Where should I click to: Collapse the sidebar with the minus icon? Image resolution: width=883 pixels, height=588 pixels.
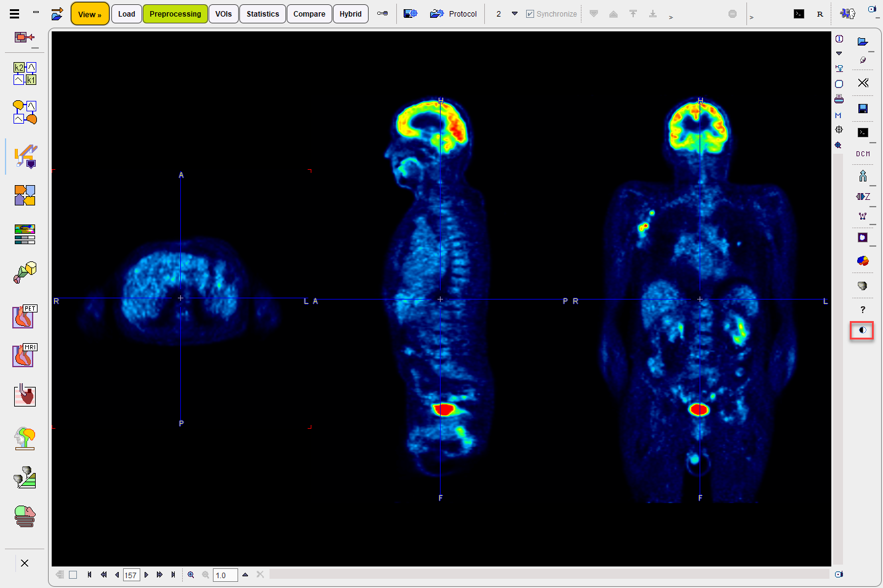coord(36,12)
